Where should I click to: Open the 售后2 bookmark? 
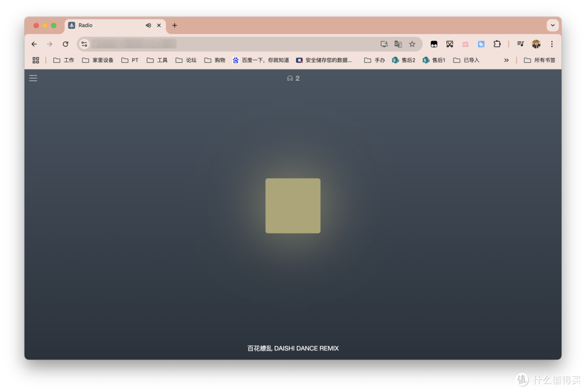[404, 60]
